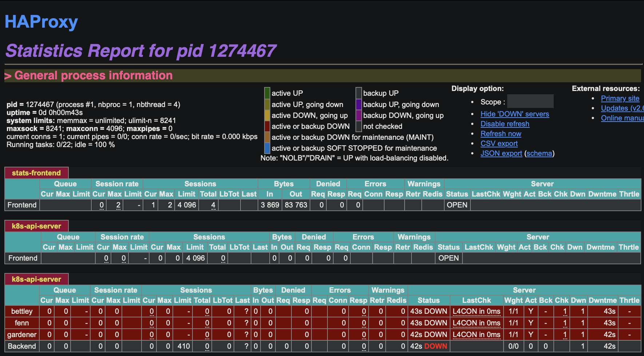
Task: Click the active UP, going down swatch
Action: [267, 104]
